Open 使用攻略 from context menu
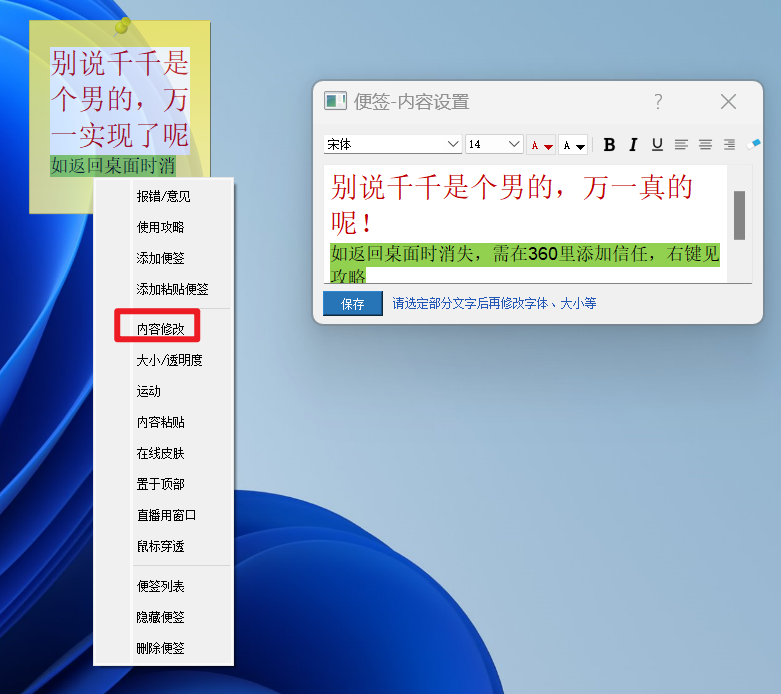 160,227
